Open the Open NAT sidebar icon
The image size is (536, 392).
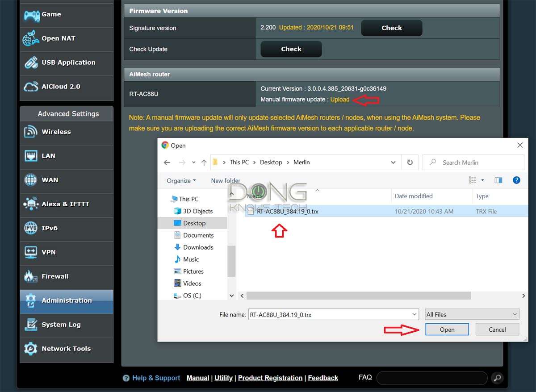click(31, 39)
